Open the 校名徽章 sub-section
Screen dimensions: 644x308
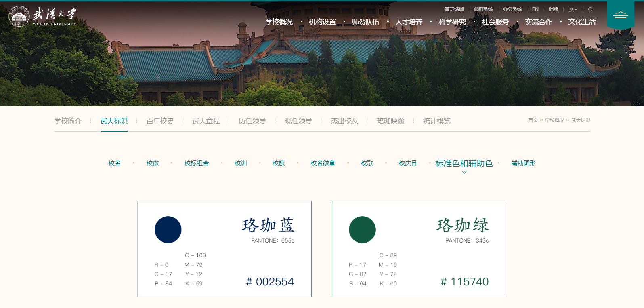click(323, 163)
